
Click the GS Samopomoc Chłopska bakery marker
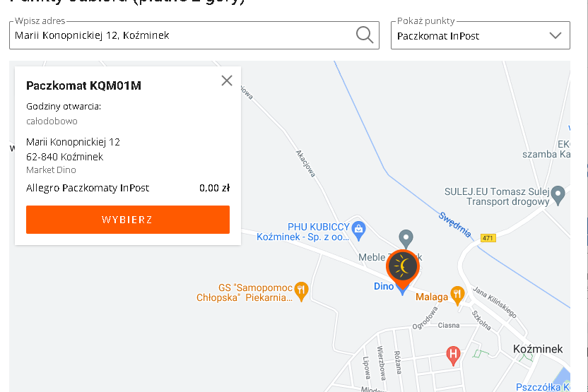click(x=301, y=292)
